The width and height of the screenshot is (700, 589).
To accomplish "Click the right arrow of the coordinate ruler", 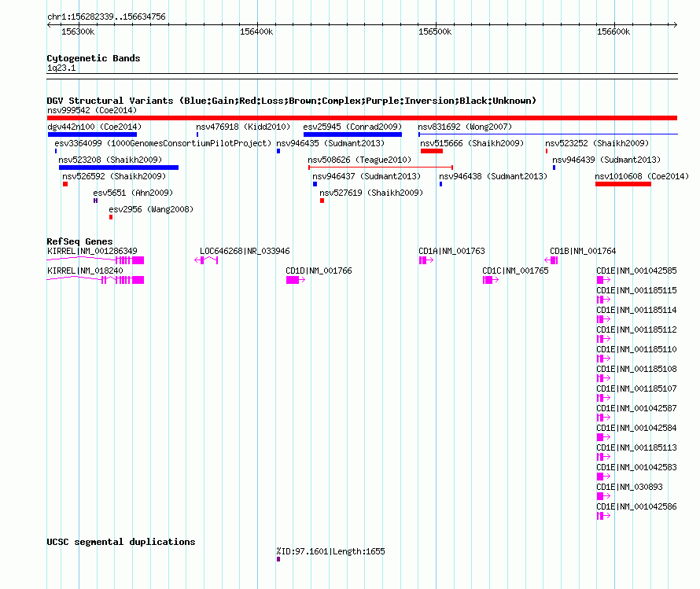I will point(675,25).
